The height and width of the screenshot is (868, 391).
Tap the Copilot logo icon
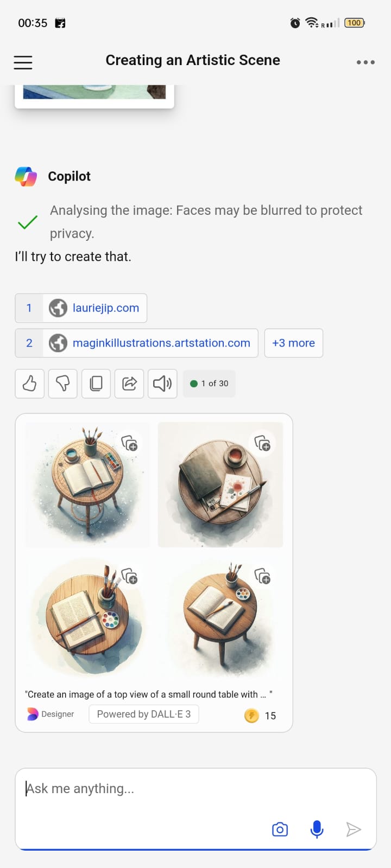[x=26, y=176]
